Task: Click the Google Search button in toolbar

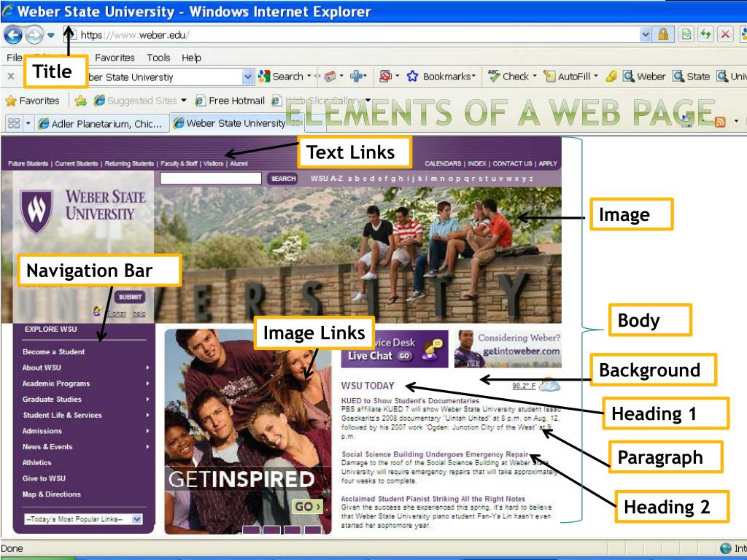Action: (x=281, y=76)
